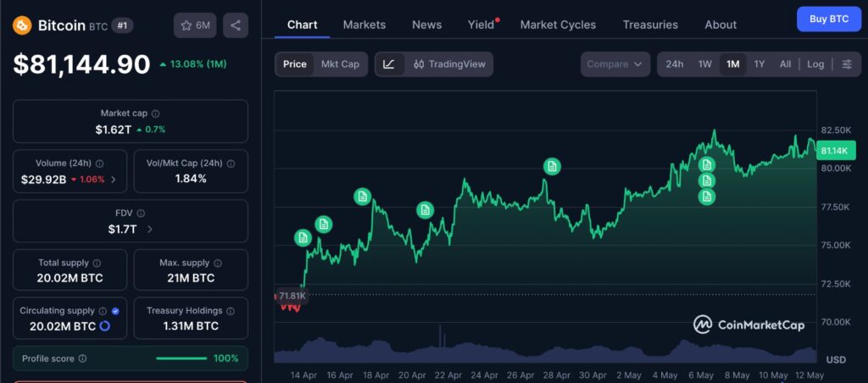Toggle Log scale on chart

[815, 64]
